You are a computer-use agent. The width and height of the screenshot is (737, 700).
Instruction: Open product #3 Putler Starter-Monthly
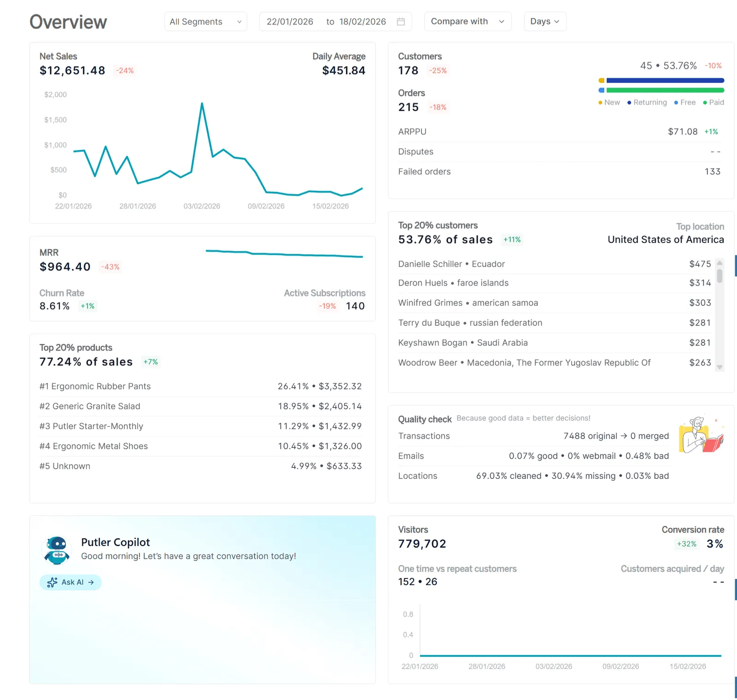(201, 426)
